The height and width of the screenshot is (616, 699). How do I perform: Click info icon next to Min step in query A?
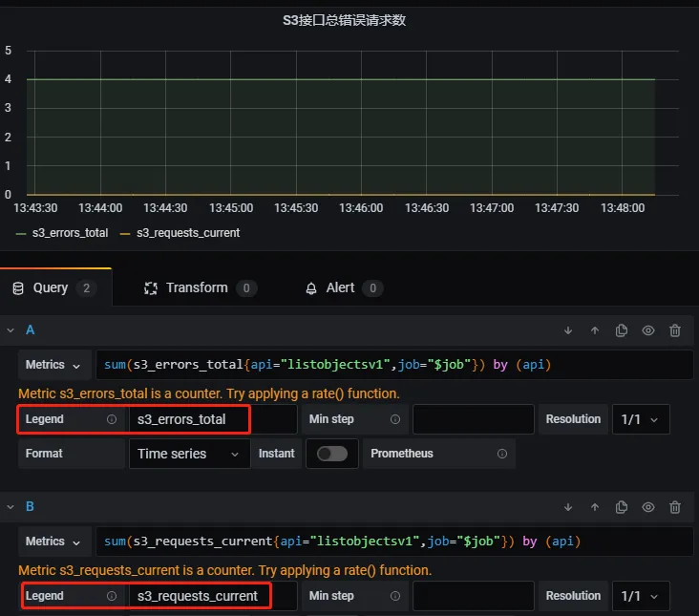(x=395, y=419)
